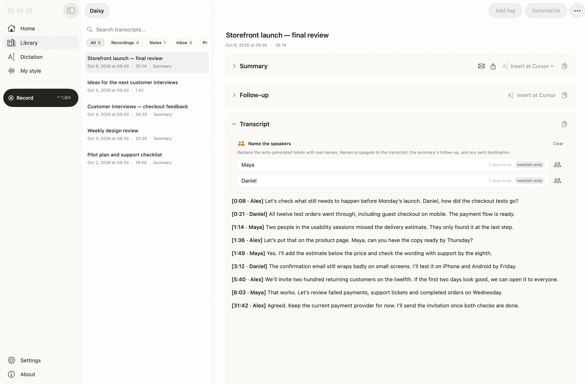
Task: Filter by the Inbox tab
Action: [184, 43]
